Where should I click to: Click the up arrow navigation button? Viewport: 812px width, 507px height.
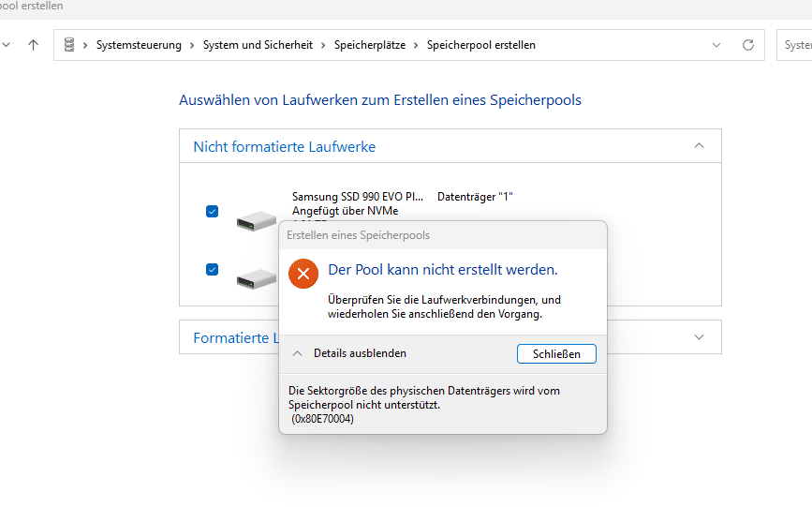pyautogui.click(x=33, y=45)
